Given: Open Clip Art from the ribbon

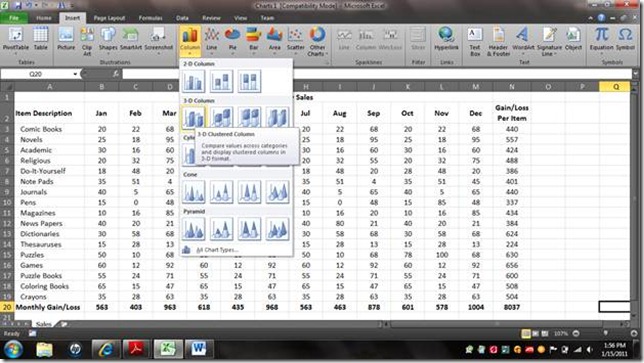Looking at the screenshot, I should [x=87, y=41].
